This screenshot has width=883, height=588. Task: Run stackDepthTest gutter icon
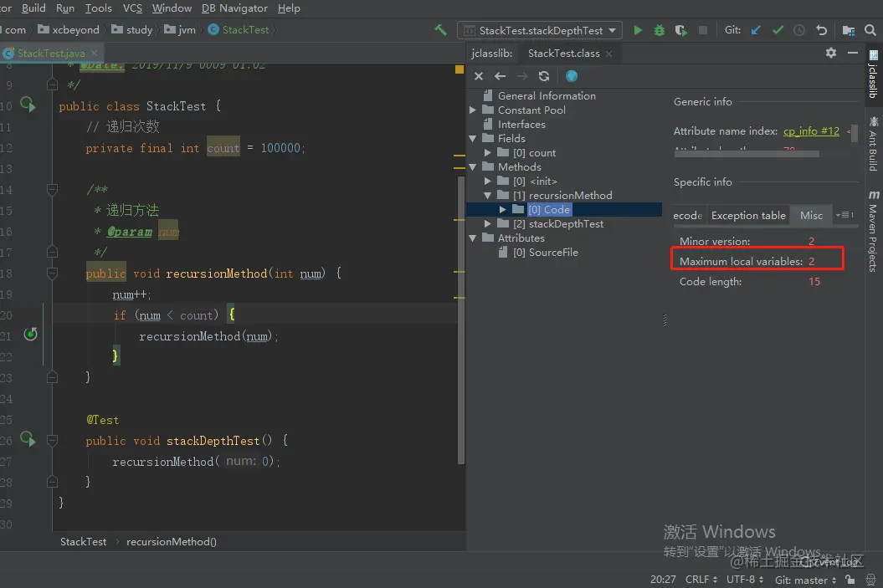click(28, 439)
